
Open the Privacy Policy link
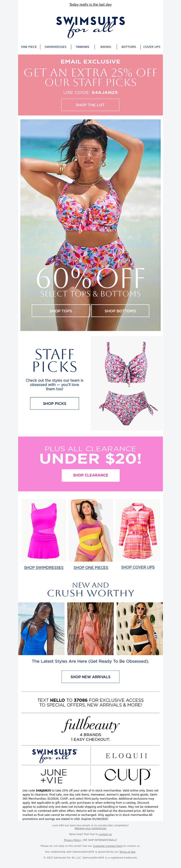click(72, 840)
